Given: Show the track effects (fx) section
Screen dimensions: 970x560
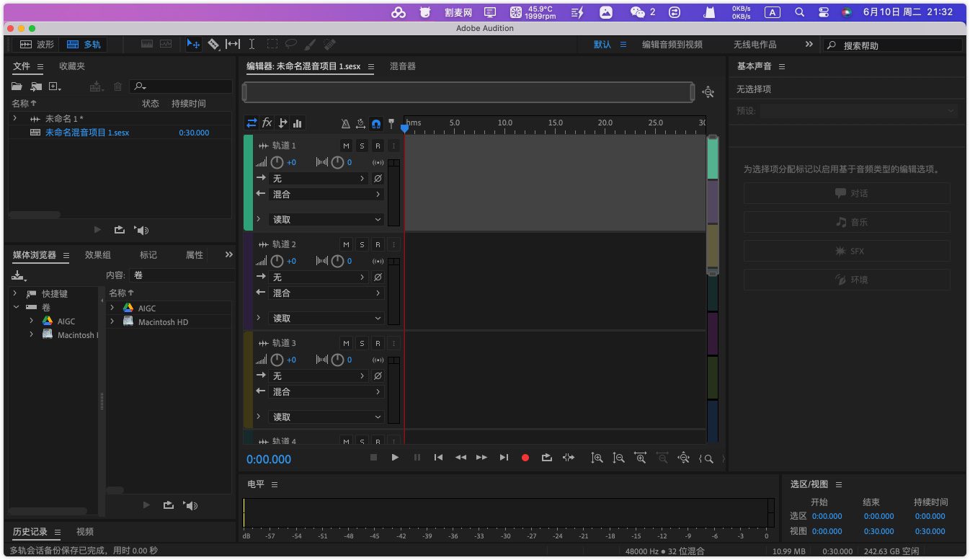Looking at the screenshot, I should pyautogui.click(x=267, y=123).
